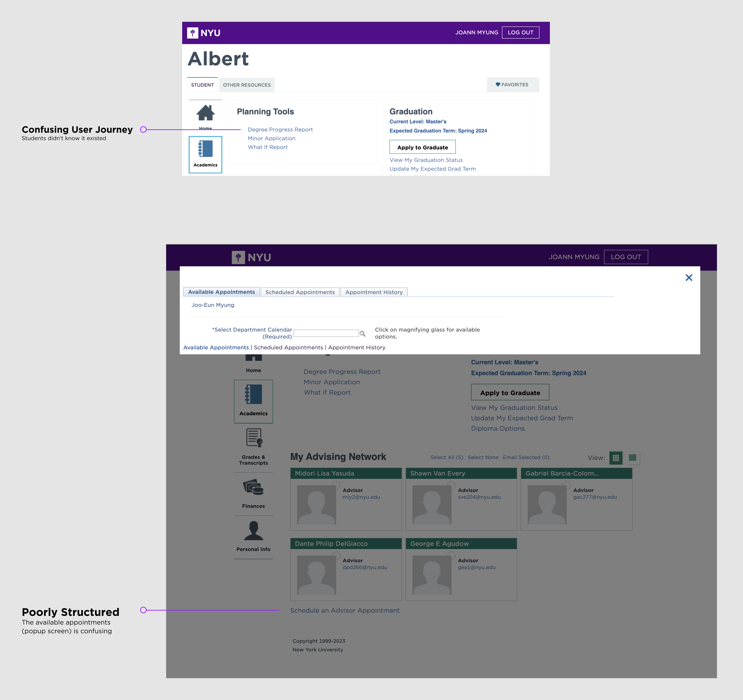Open the Finances money icon
This screenshot has height=700, width=743.
pyautogui.click(x=253, y=487)
